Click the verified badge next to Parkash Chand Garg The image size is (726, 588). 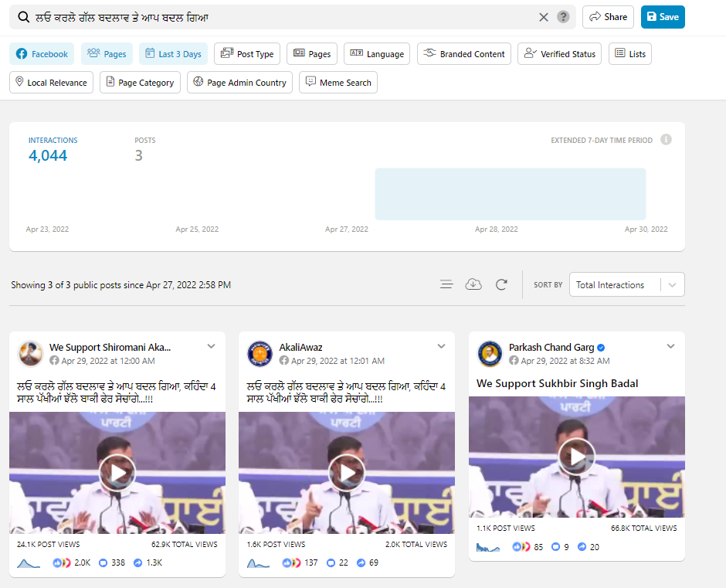point(601,348)
